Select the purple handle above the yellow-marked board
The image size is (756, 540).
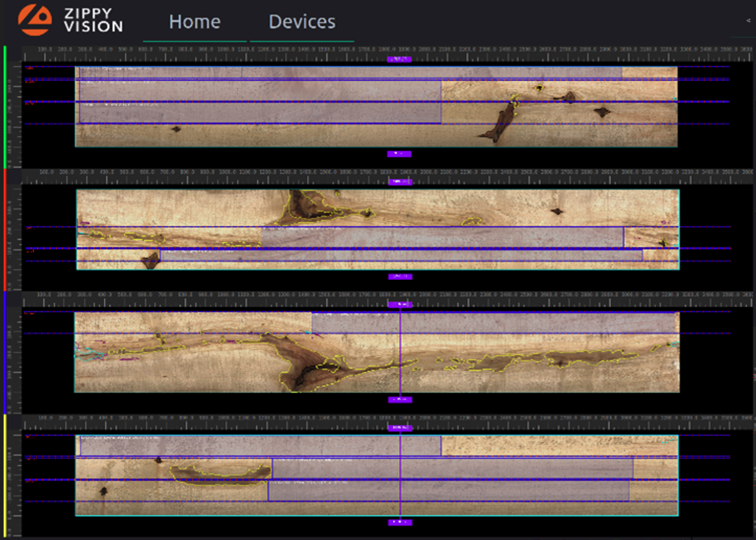400,428
